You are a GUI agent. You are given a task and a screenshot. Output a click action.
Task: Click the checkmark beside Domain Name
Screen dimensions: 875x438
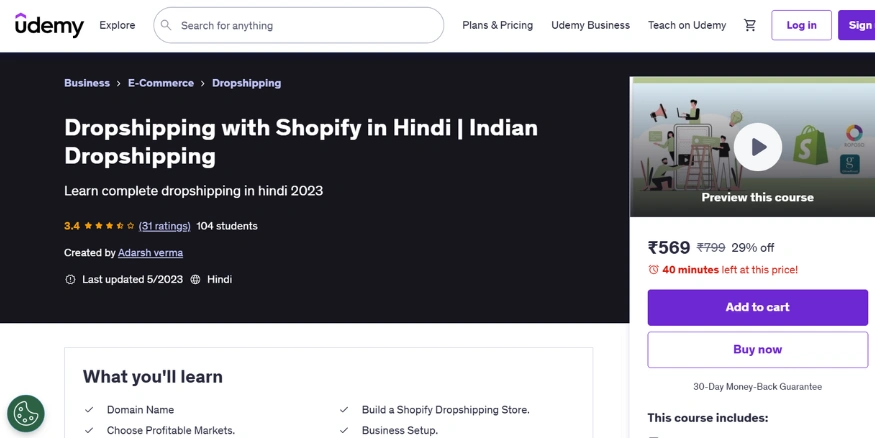89,410
